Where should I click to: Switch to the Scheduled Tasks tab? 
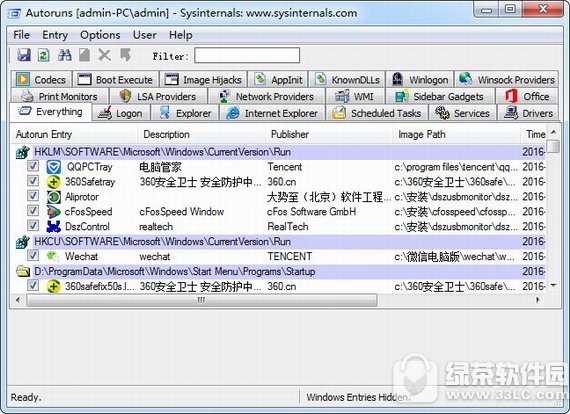click(377, 113)
